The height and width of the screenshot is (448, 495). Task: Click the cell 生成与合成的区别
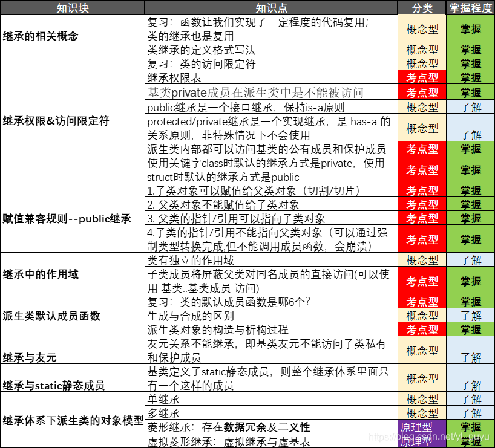(271, 315)
